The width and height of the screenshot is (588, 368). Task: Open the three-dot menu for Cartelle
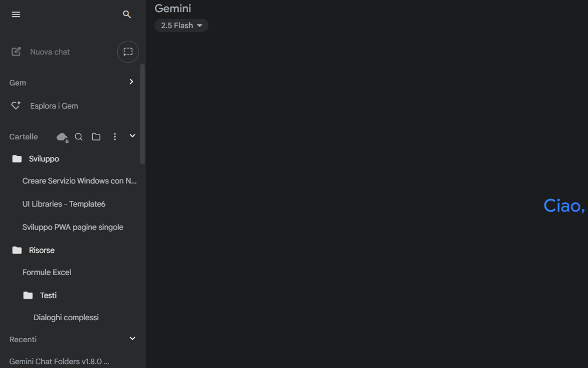coord(114,137)
